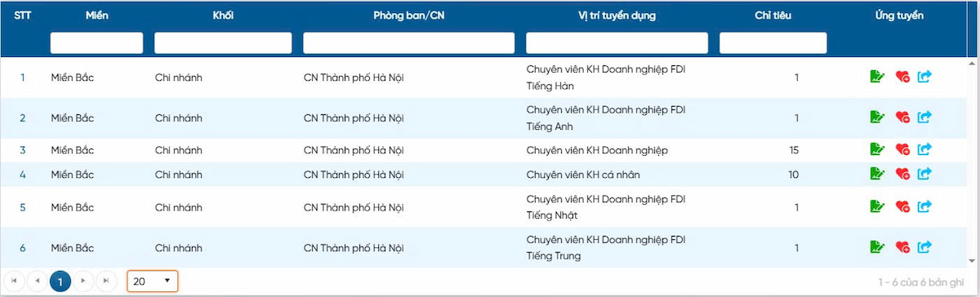Apply to the row 6 FDI Tiếng Trung job
This screenshot has height=297, width=980.
(x=878, y=246)
